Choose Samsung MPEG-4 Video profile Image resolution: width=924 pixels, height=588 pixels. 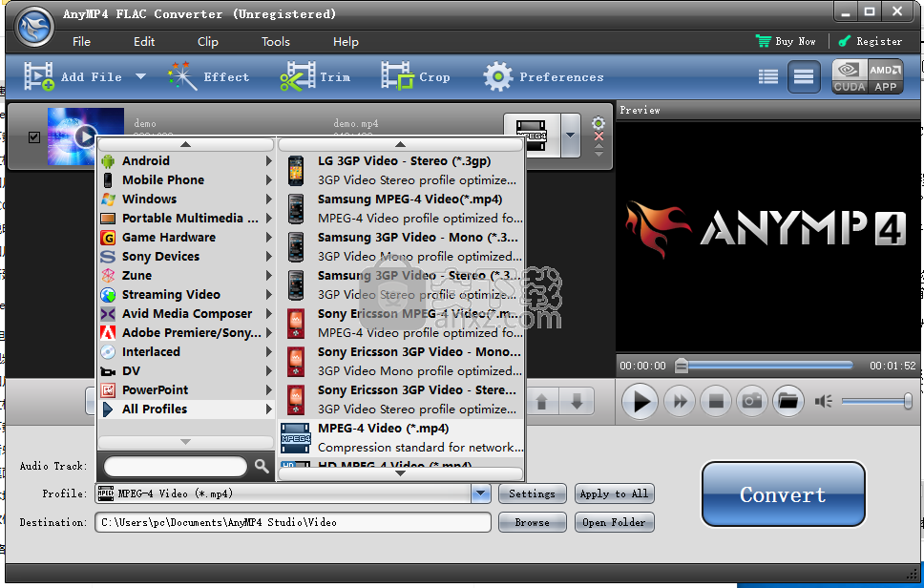coord(401,209)
